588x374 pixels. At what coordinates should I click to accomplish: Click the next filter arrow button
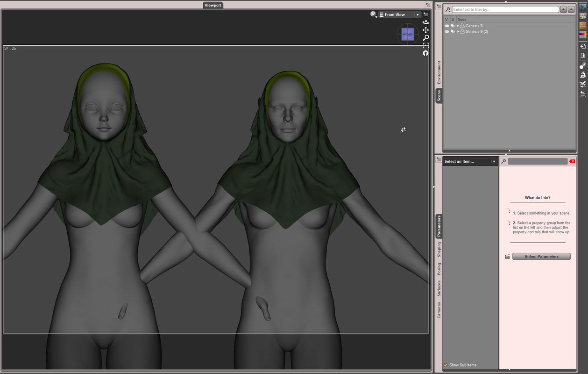click(x=571, y=9)
